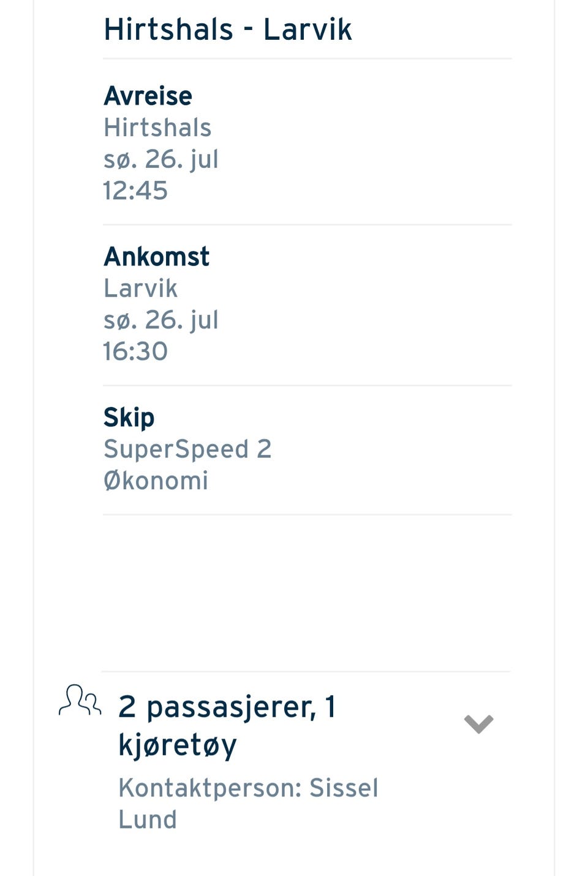Tap the empty area below ship details
588x876 pixels.
pyautogui.click(x=307, y=593)
